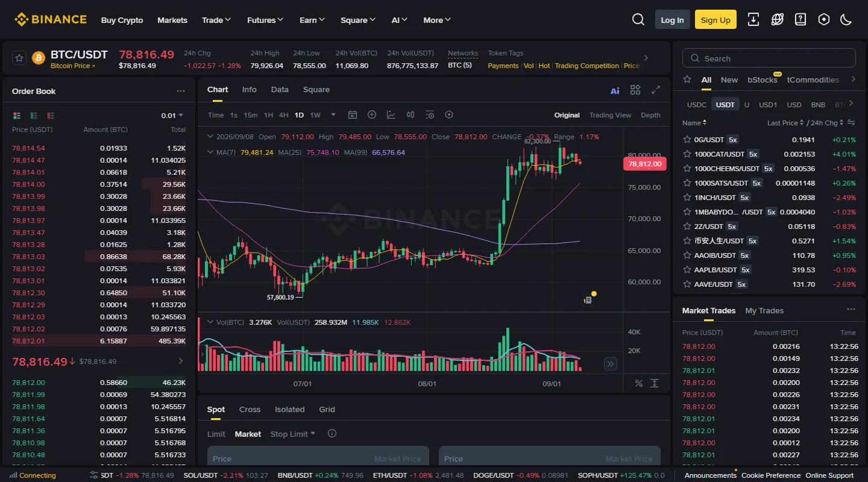Open the search magnifier in top bar

pyautogui.click(x=638, y=20)
